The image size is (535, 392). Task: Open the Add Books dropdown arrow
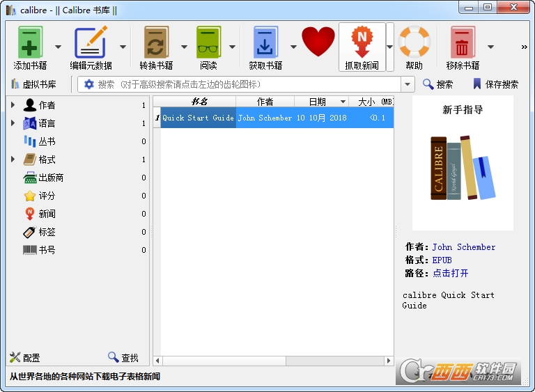click(58, 47)
